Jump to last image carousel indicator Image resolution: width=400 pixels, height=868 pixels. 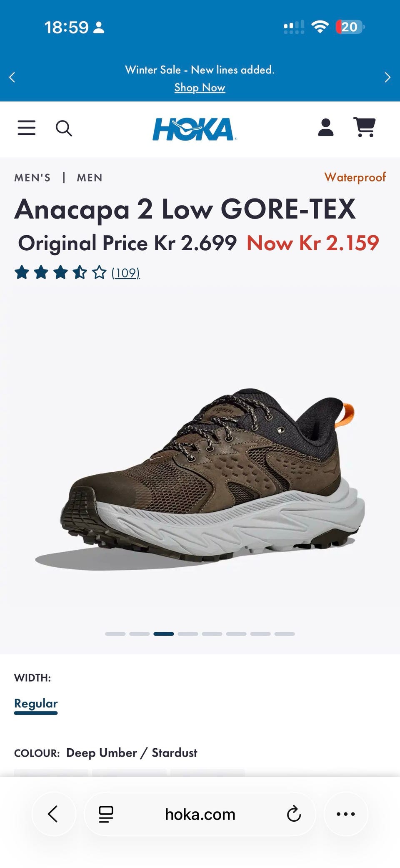coord(285,634)
